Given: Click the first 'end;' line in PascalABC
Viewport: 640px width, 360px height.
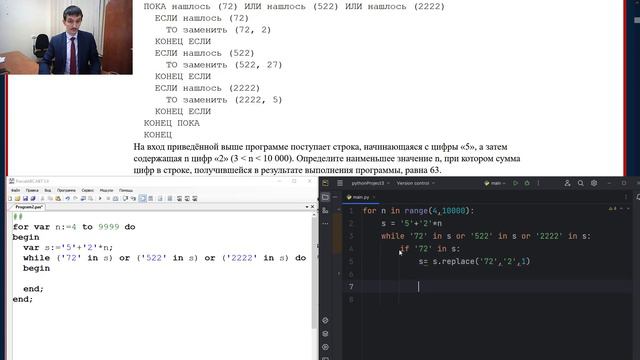Looking at the screenshot, I should tap(33, 289).
